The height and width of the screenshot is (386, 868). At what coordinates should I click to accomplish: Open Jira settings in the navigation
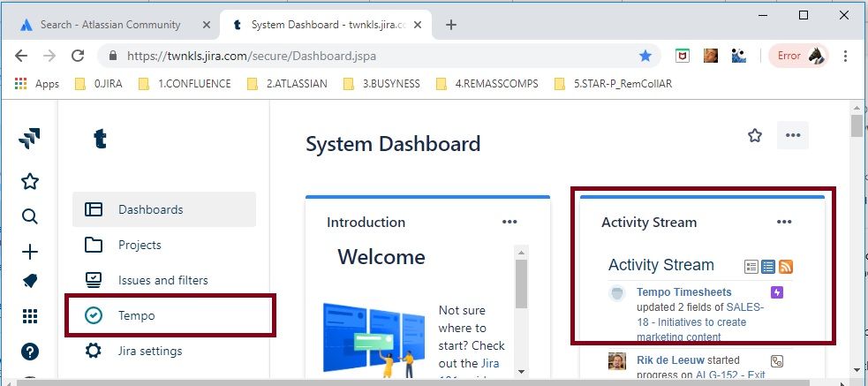164,352
